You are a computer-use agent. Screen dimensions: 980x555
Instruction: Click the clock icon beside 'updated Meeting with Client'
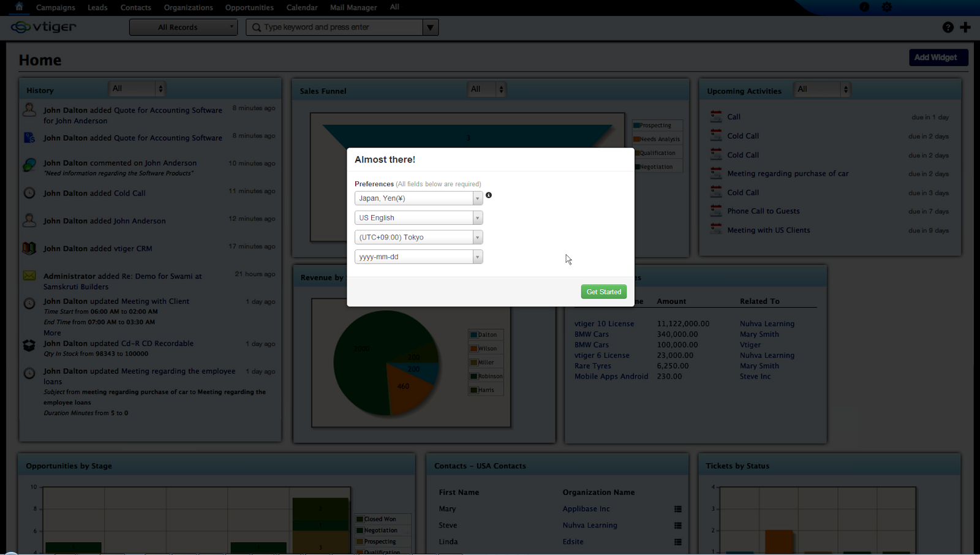click(29, 303)
